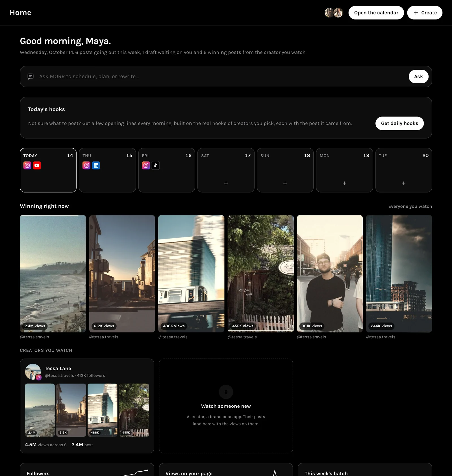Viewport: 452px width, 476px height.
Task: Click the Create button
Action: (x=425, y=13)
